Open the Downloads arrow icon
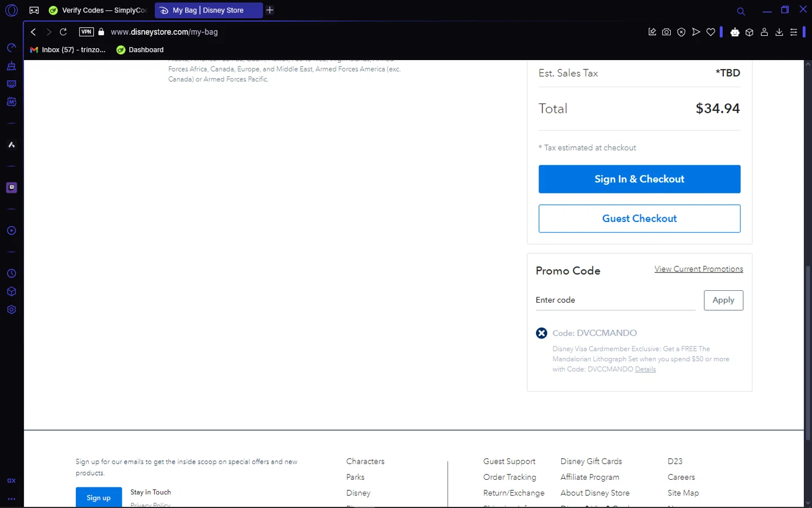The width and height of the screenshot is (812, 508). pyautogui.click(x=779, y=32)
